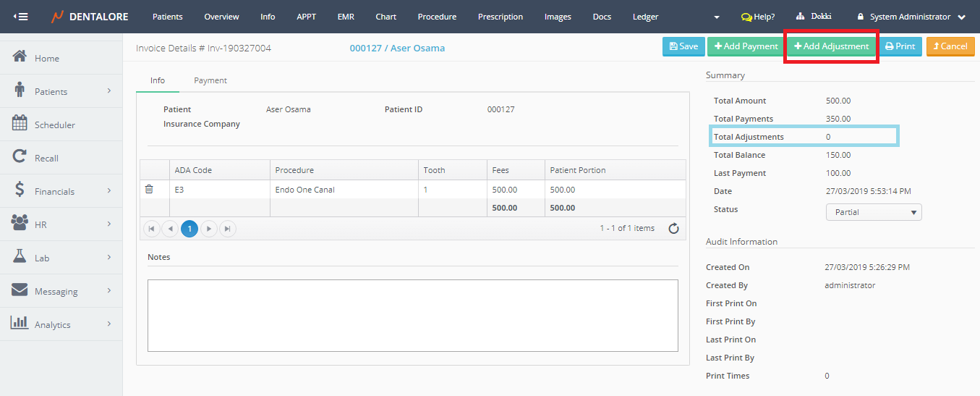Open Scheduler from the sidebar
This screenshot has width=980, height=396.
(55, 125)
